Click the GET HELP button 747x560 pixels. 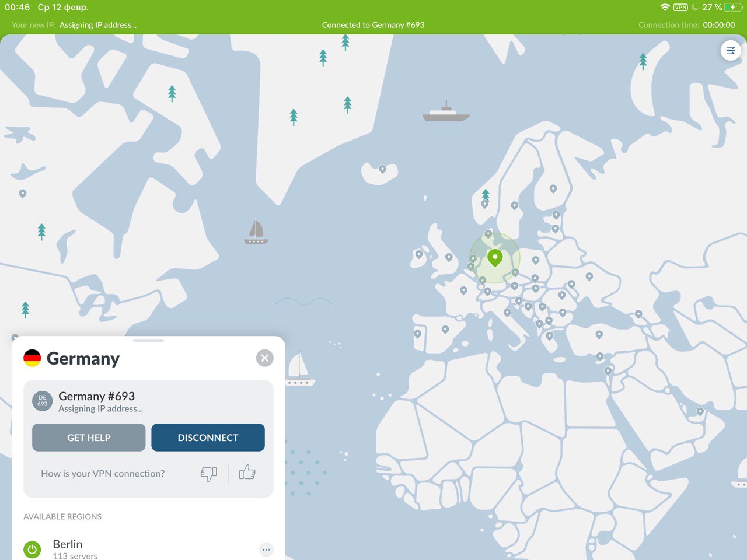[89, 437]
